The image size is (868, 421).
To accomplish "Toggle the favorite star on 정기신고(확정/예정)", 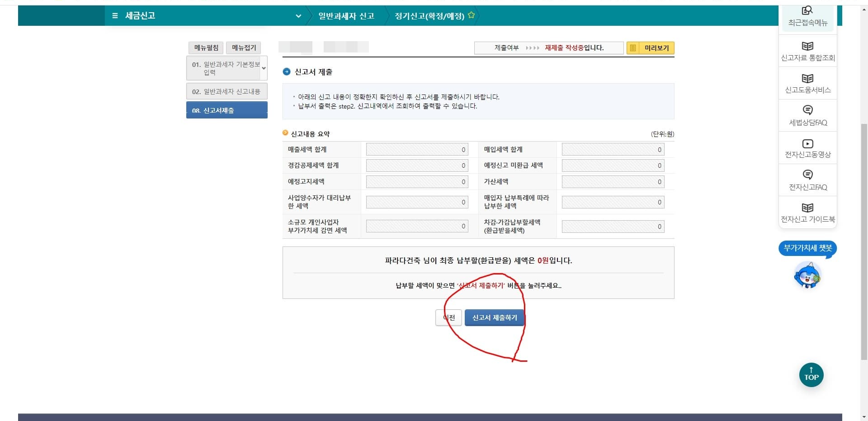I will point(471,14).
